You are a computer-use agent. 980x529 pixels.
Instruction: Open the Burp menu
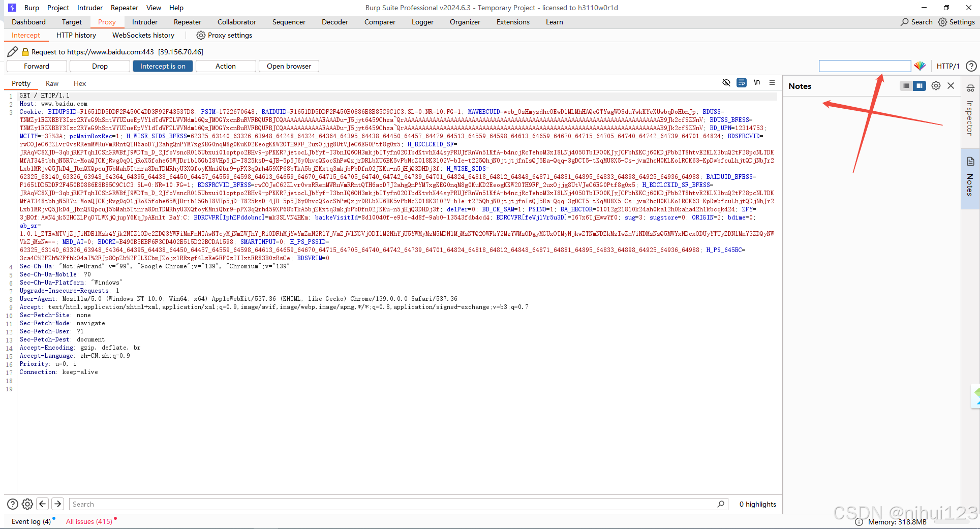[32, 8]
